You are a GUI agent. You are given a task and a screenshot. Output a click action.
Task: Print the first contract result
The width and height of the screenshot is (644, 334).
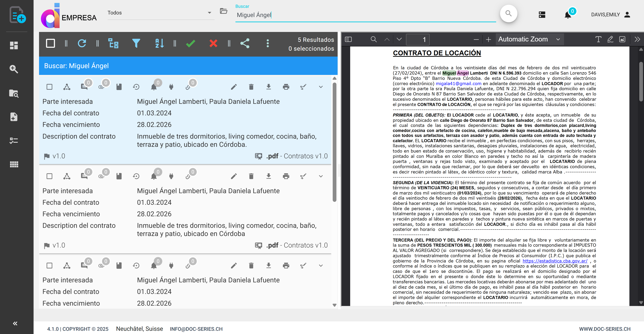pyautogui.click(x=286, y=87)
